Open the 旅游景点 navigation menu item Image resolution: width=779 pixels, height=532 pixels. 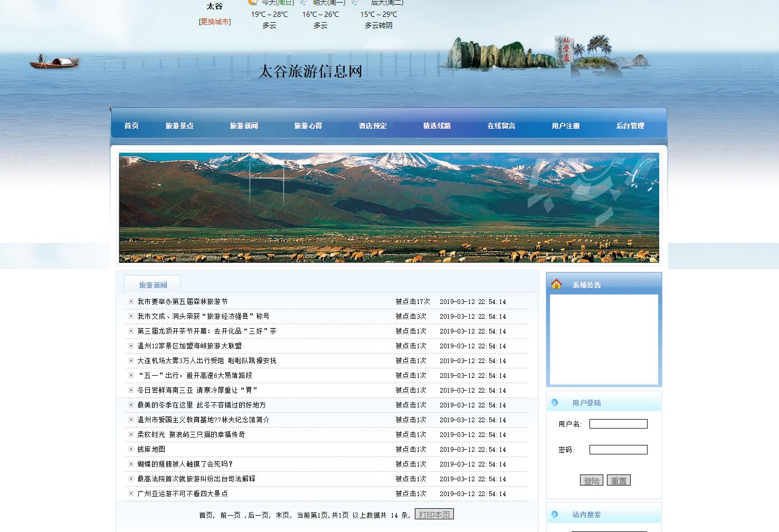coord(180,126)
